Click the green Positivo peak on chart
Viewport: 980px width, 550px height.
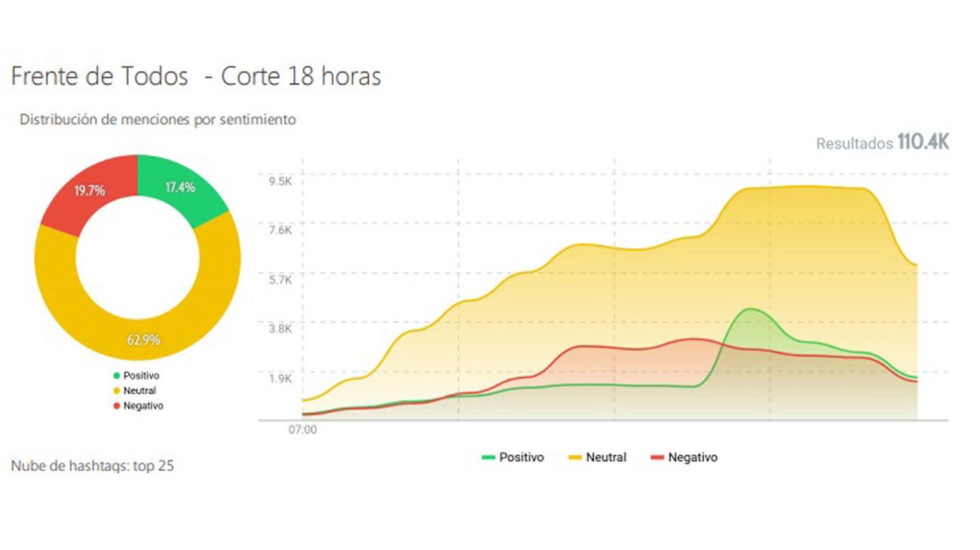(749, 310)
